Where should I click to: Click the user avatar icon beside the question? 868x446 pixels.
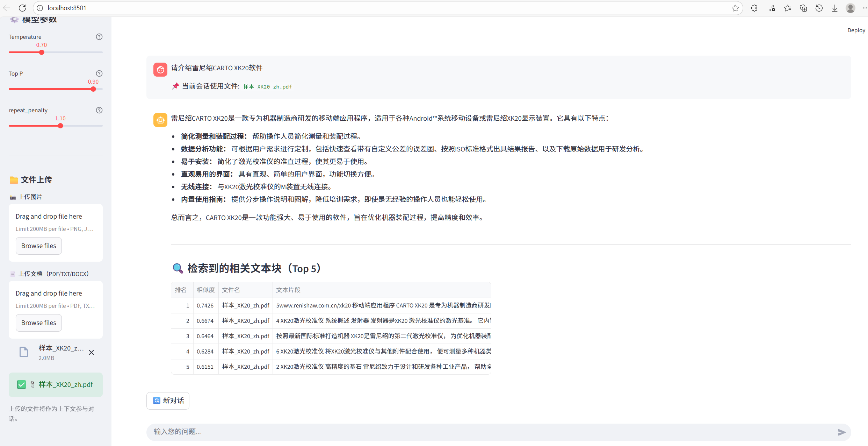(160, 70)
